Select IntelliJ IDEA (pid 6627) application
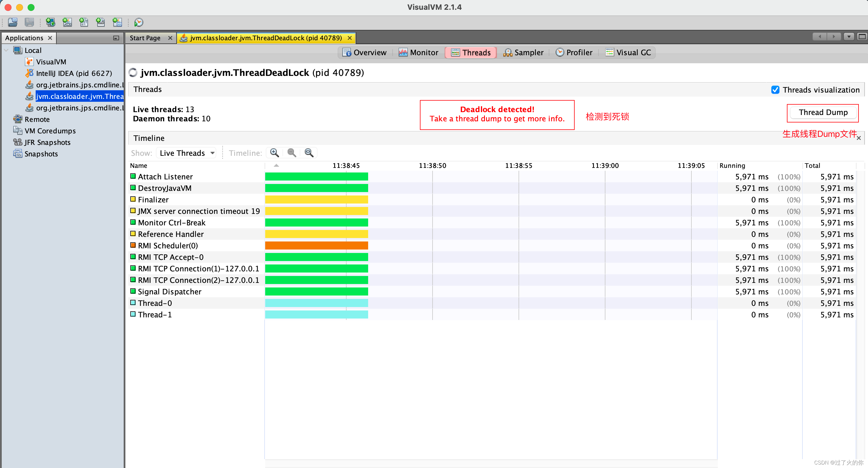Screen dimensions: 868x468 point(73,73)
